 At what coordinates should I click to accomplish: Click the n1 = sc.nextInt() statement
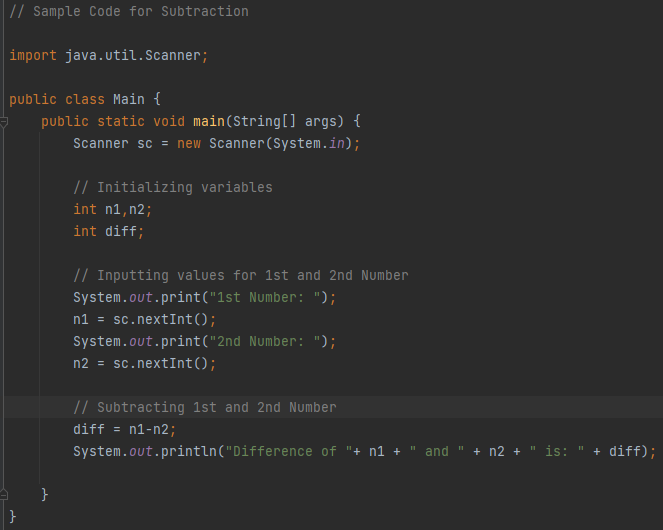[x=145, y=319]
